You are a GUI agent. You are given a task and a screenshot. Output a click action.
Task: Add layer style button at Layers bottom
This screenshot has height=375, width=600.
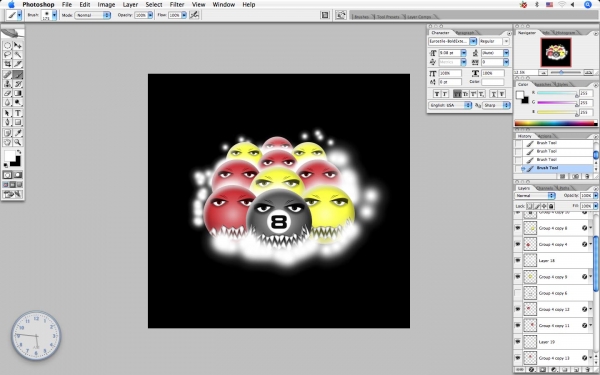[x=531, y=370]
